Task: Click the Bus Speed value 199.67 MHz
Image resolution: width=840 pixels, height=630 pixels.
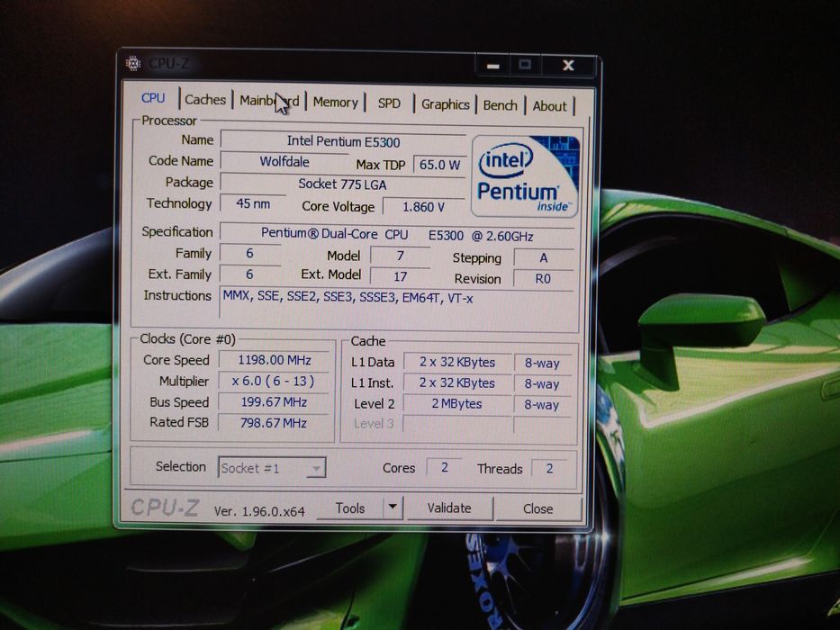Action: pos(274,401)
